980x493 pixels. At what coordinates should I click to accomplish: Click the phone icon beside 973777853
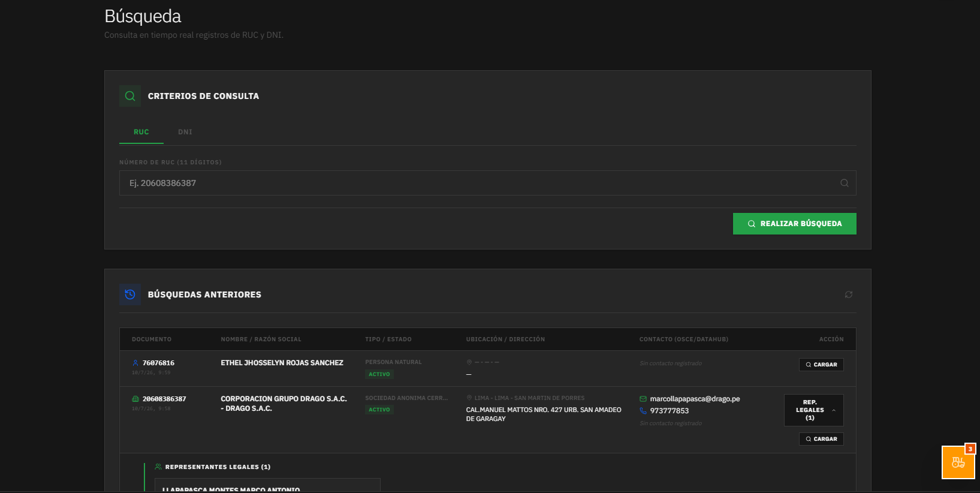[643, 411]
